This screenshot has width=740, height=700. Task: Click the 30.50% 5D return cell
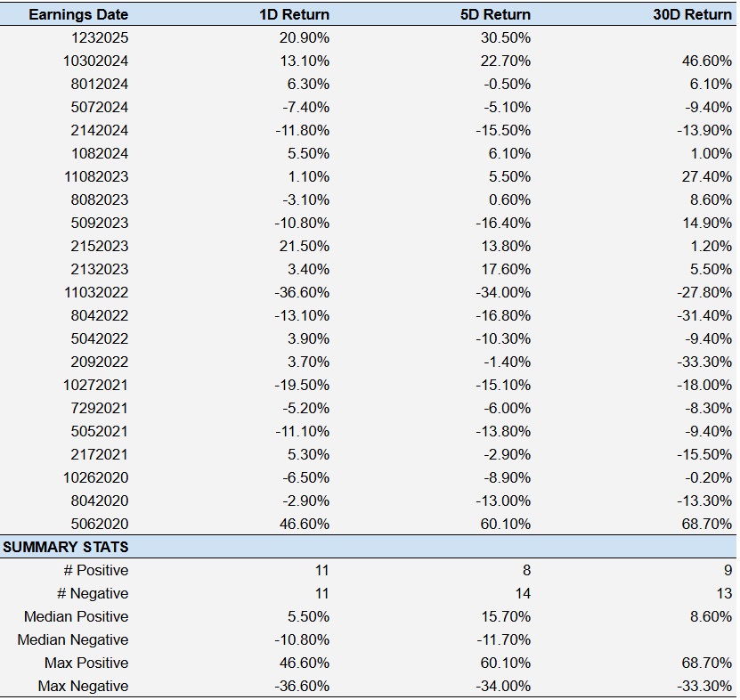pyautogui.click(x=506, y=37)
